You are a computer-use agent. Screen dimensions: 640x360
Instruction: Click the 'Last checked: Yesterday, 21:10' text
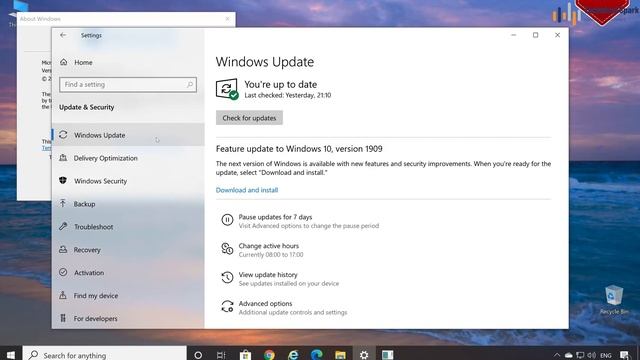click(288, 95)
